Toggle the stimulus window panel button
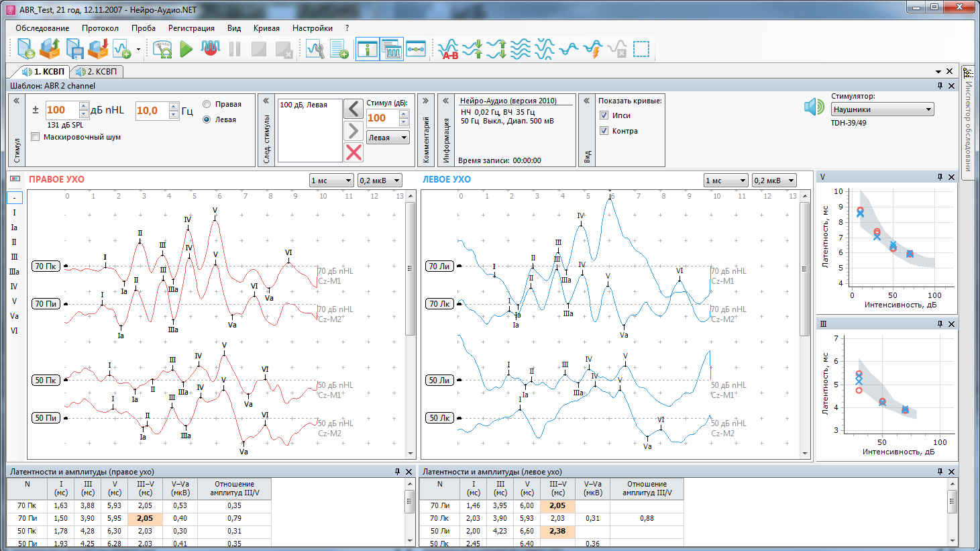The image size is (980, 551). pyautogui.click(x=392, y=49)
